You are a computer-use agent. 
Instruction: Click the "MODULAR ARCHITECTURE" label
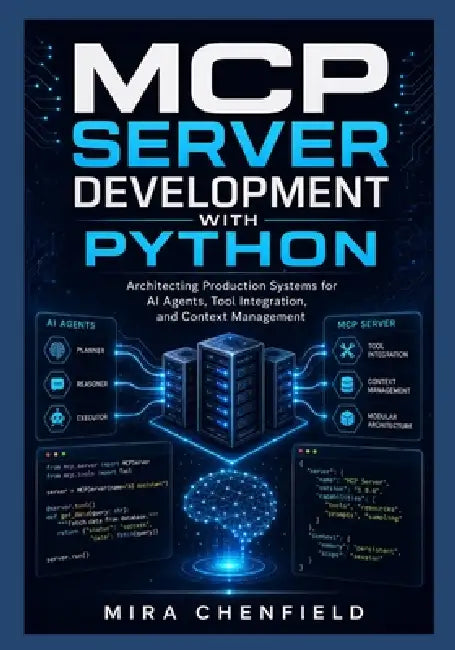[390, 420]
